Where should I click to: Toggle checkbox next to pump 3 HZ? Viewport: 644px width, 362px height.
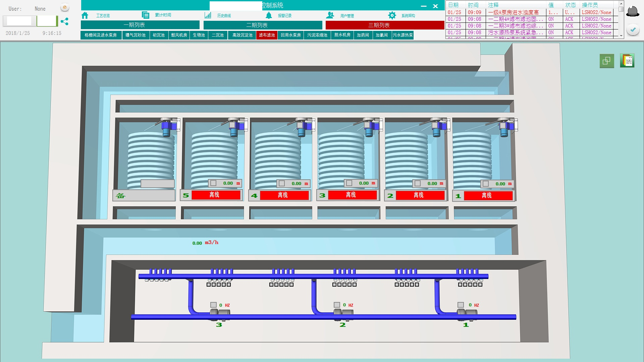pos(213,305)
